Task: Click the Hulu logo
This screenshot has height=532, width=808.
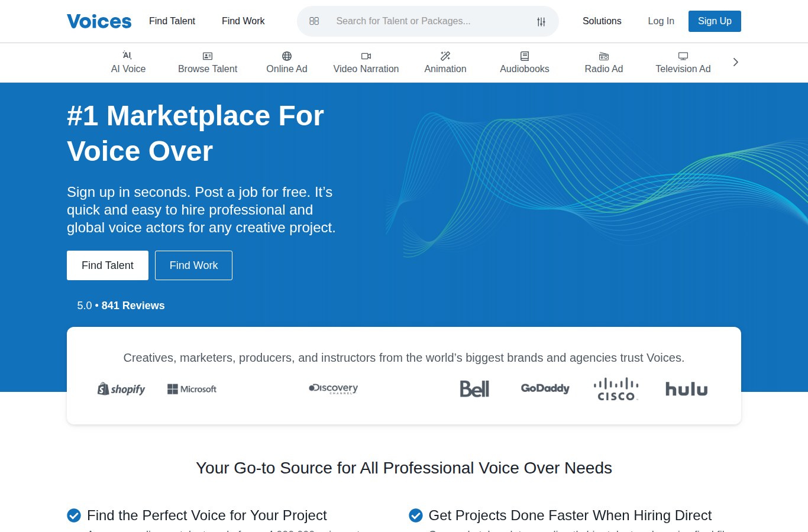Action: tap(686, 389)
